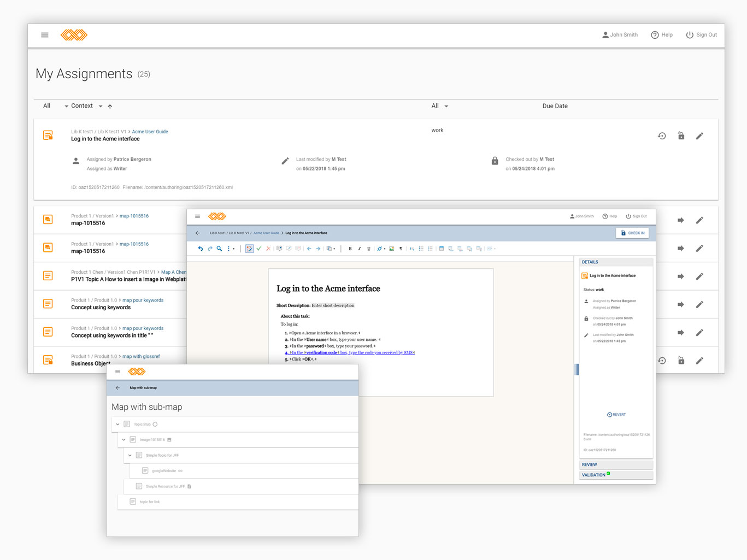Go to next change with right arrow icon

[x=318, y=249]
